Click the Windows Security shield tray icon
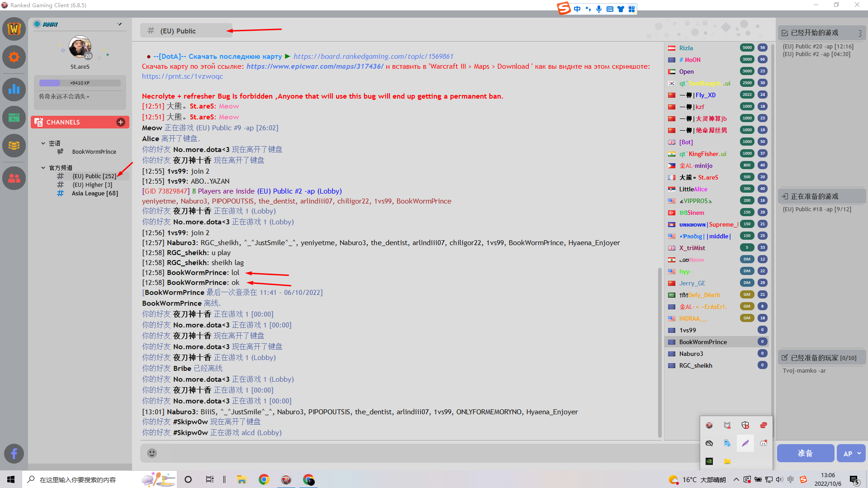This screenshot has height=488, width=868. pyautogui.click(x=745, y=425)
